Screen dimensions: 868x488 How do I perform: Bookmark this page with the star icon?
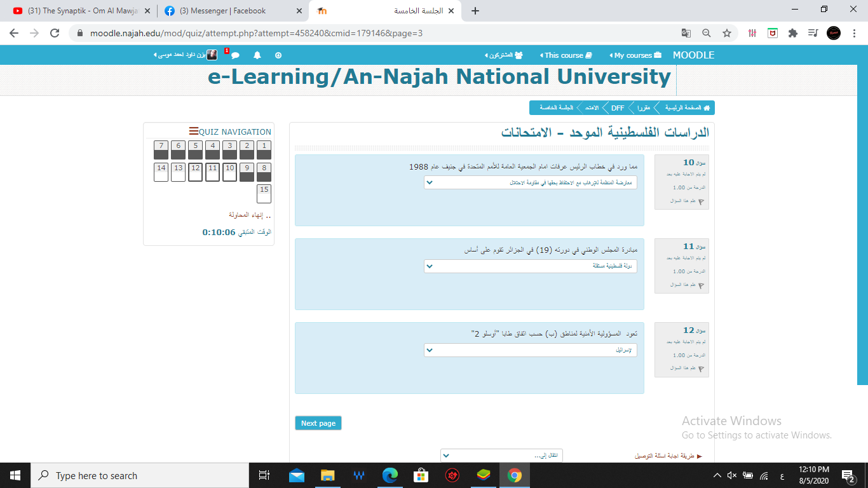tap(727, 33)
